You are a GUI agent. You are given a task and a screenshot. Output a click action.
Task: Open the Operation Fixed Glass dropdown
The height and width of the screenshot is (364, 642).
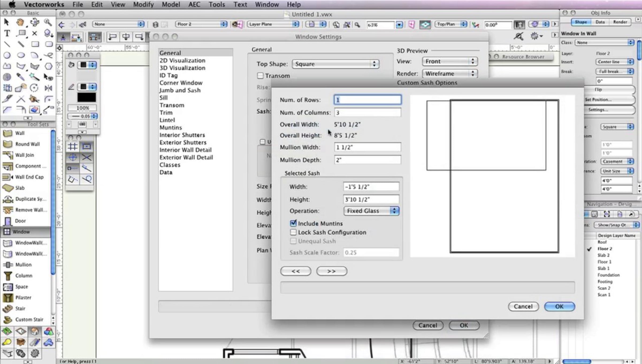tap(371, 211)
